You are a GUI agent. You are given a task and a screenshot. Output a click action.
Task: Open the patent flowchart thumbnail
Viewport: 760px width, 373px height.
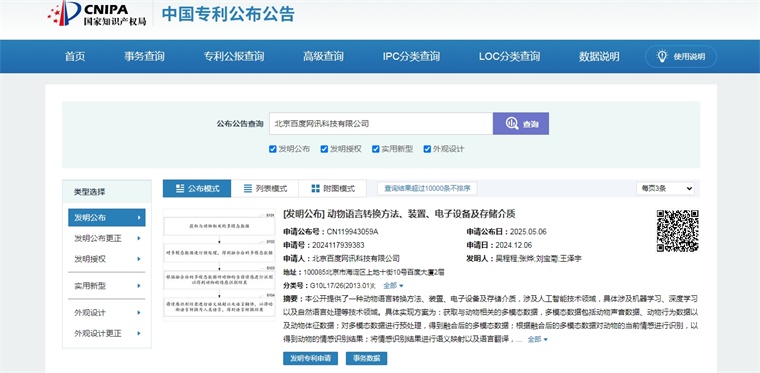(219, 265)
